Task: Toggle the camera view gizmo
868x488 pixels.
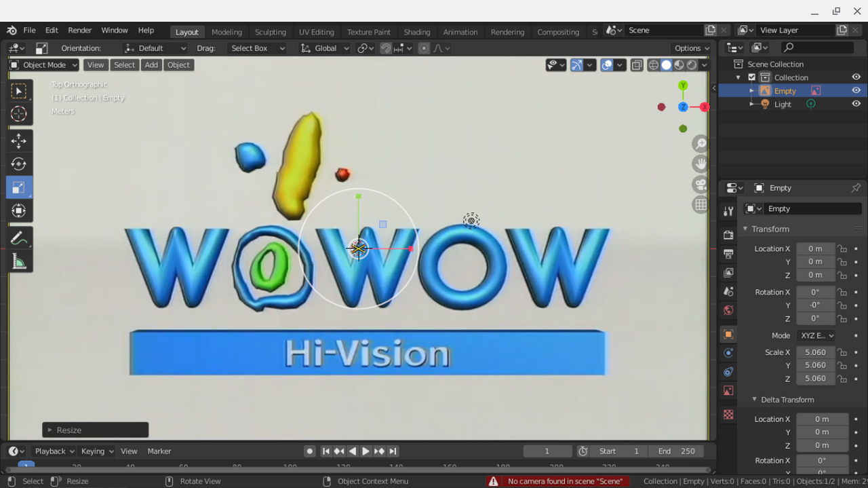Action: coord(701,184)
